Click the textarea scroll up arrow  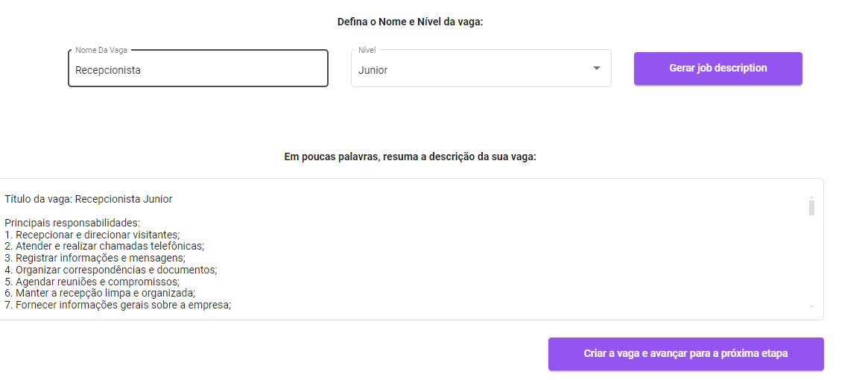click(x=811, y=197)
